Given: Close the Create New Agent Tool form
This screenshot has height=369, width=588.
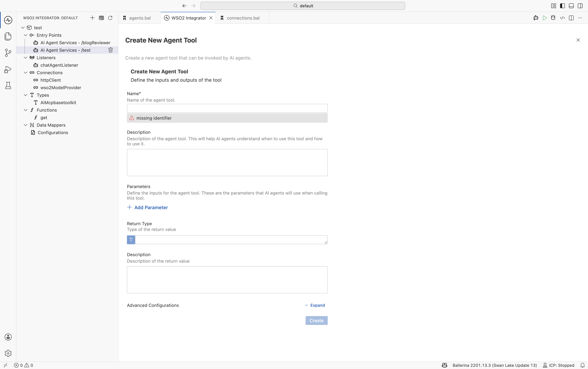Looking at the screenshot, I should click(x=578, y=40).
